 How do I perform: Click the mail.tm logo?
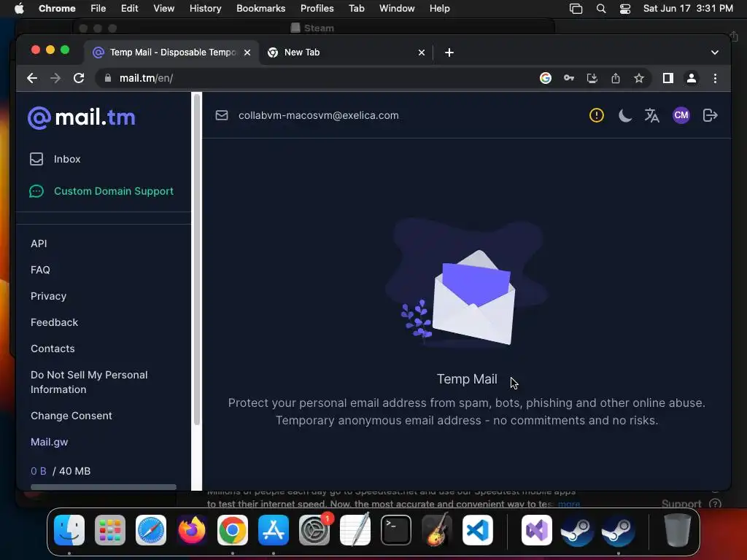click(x=82, y=117)
